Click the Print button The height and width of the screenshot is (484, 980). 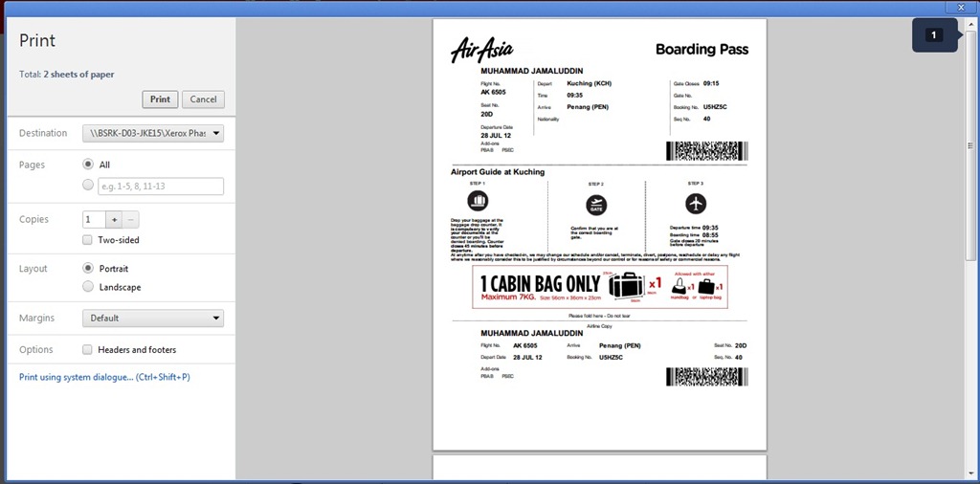pyautogui.click(x=160, y=99)
